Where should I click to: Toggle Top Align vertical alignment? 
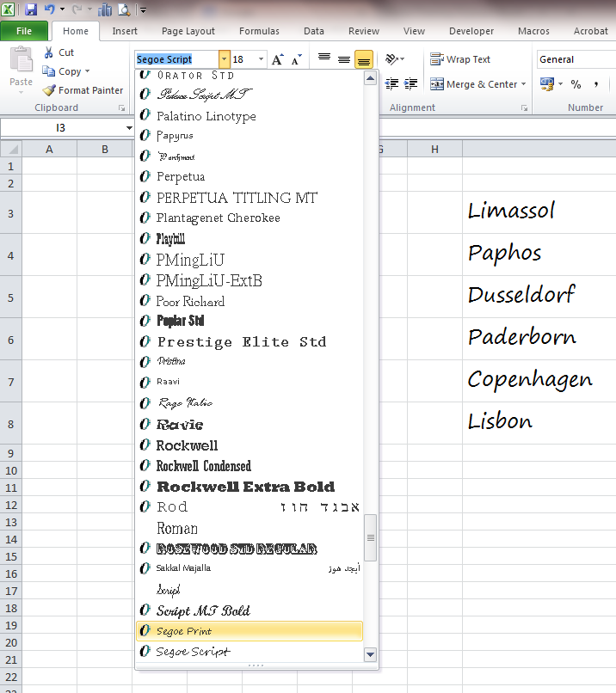pos(324,58)
